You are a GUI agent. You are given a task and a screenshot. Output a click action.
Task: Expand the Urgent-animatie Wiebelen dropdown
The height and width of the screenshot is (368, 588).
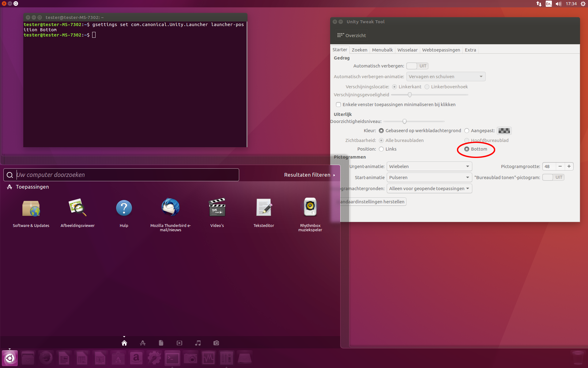coord(429,167)
